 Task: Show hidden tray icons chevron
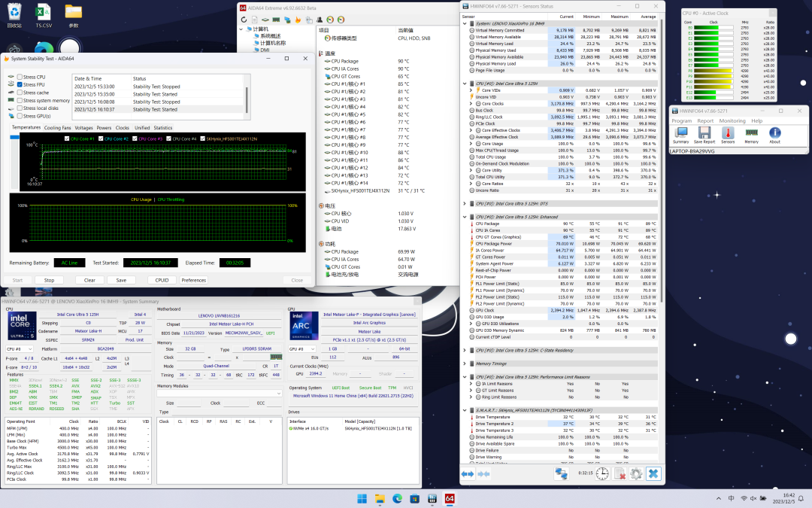[x=718, y=499]
